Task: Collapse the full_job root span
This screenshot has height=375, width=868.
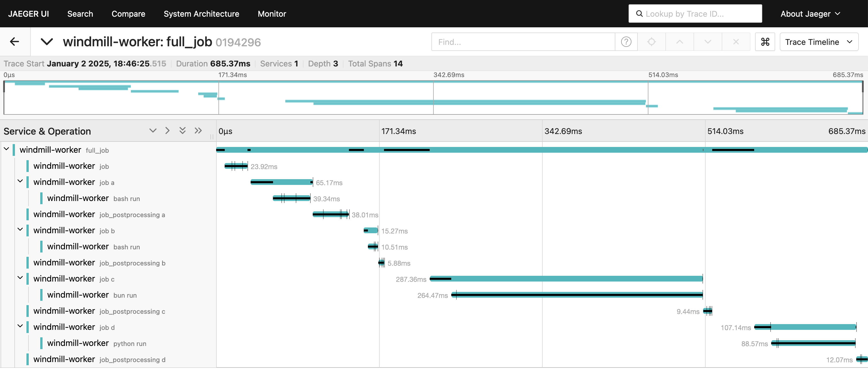Action: (6, 149)
